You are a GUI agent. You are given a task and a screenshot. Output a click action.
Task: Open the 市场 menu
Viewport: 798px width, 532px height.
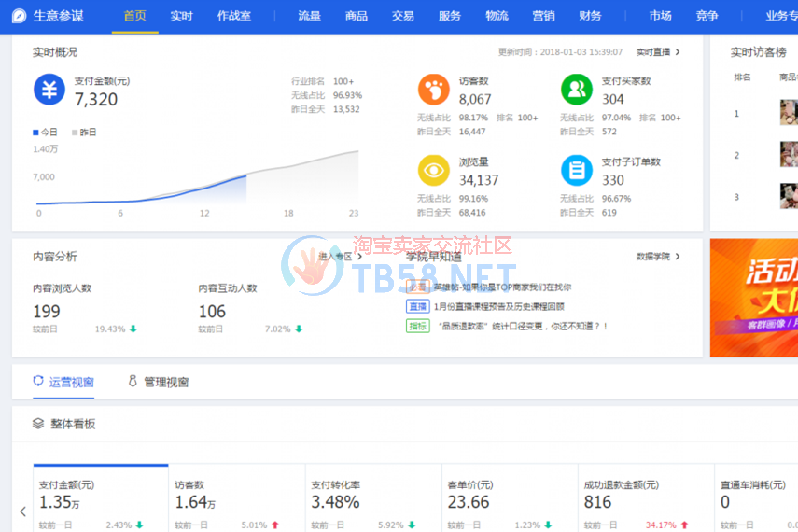coord(661,16)
